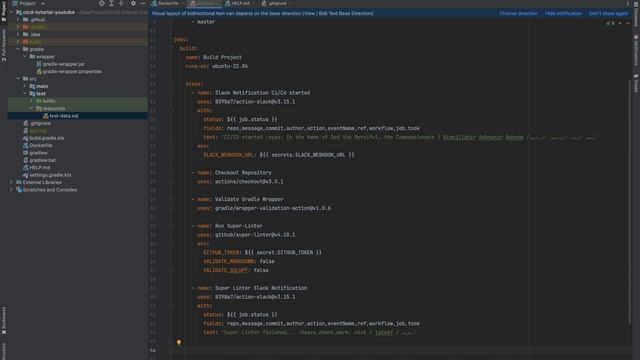This screenshot has height=360, width=640.
Task: Click the lightbulb intention icon in gutter
Action: (179, 342)
